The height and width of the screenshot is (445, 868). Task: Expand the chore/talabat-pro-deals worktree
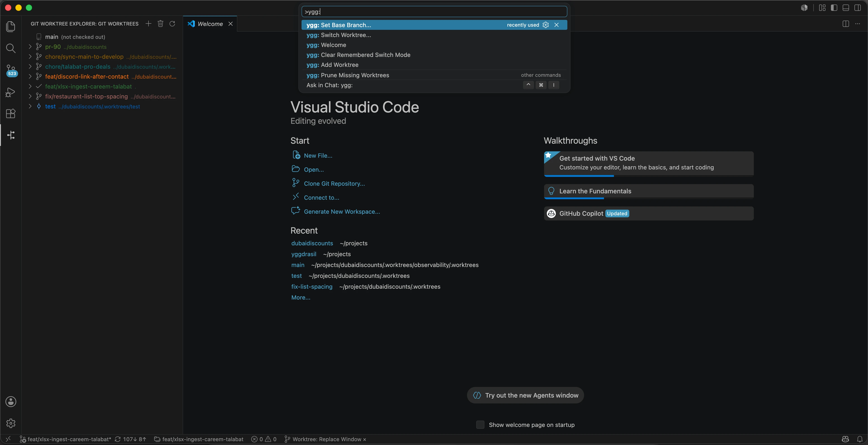tap(30, 67)
